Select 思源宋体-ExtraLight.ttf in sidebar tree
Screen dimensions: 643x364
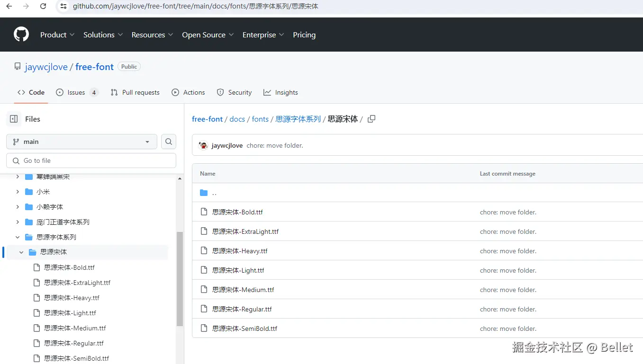point(77,283)
